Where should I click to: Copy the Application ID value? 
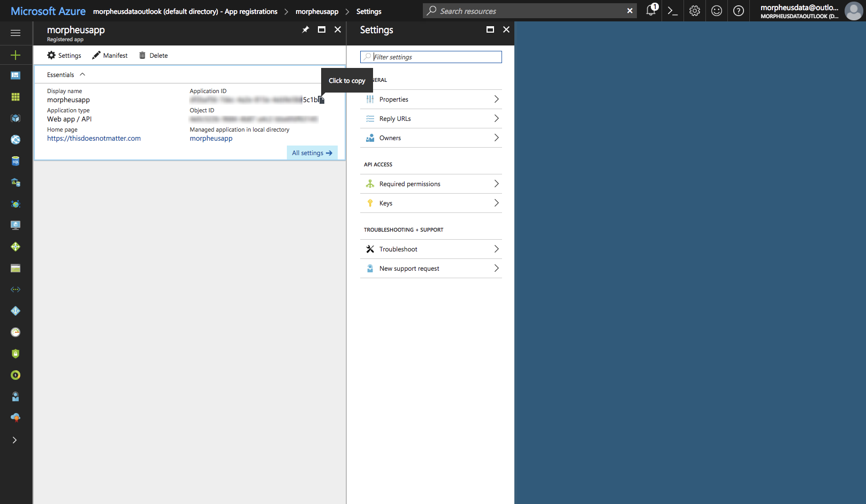[x=322, y=100]
